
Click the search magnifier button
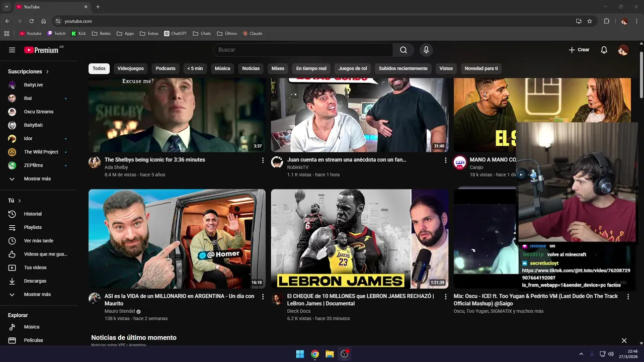click(x=404, y=50)
